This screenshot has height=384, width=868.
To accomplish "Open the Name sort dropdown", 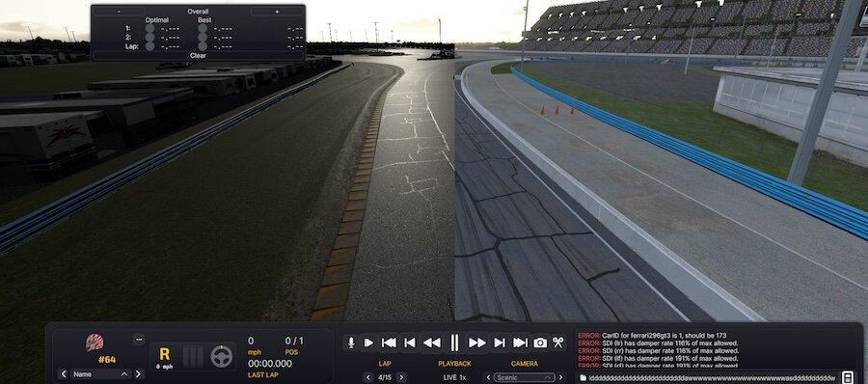I will tap(100, 374).
